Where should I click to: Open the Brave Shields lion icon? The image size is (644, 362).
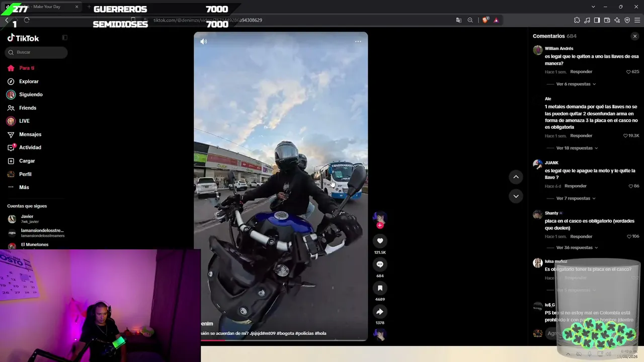[485, 20]
